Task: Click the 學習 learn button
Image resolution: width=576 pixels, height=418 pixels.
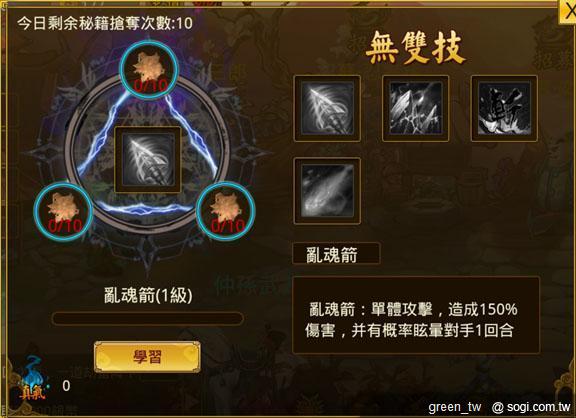Action: [147, 357]
